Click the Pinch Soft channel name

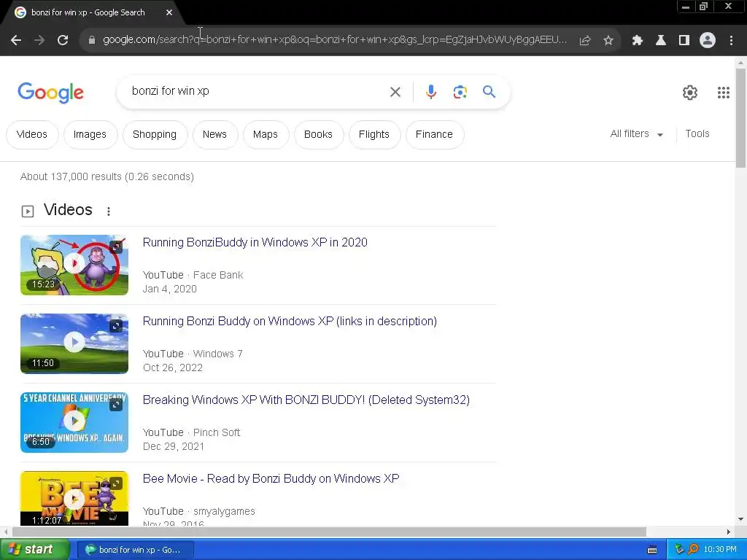point(217,433)
